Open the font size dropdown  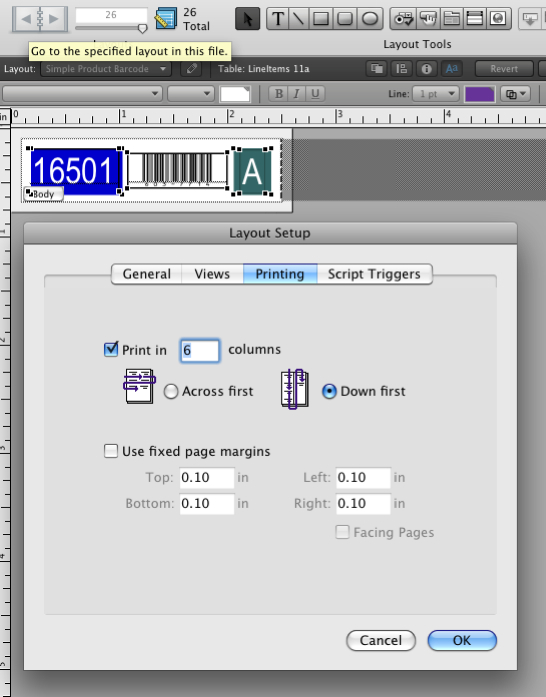coord(191,94)
